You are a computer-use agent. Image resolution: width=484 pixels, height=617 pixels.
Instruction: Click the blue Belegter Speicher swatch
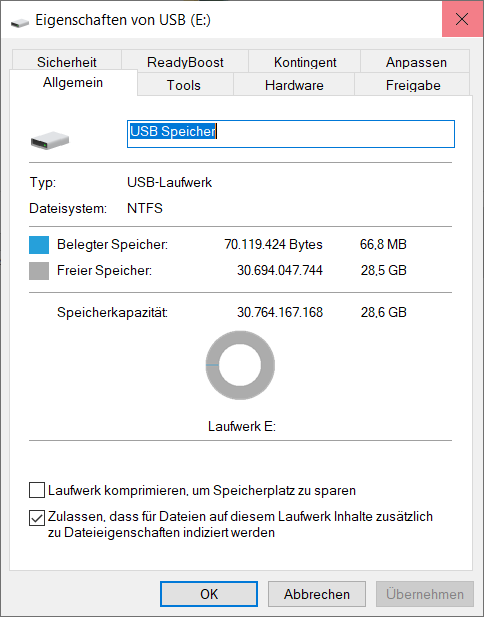coord(39,245)
